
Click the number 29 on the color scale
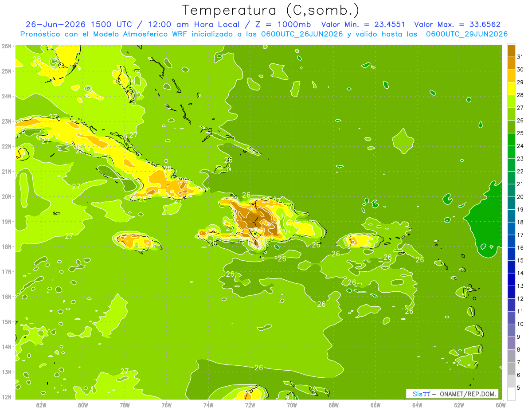(x=520, y=82)
